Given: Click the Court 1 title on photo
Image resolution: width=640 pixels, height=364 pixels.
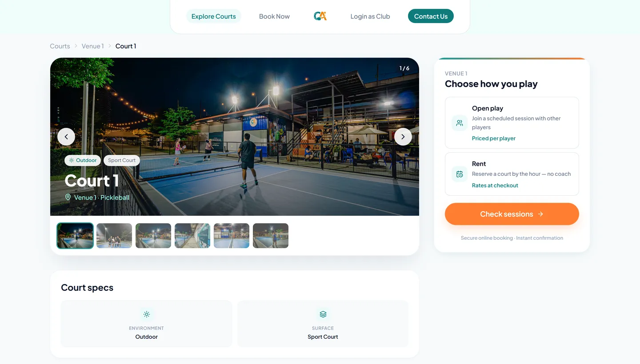Looking at the screenshot, I should coord(92,181).
